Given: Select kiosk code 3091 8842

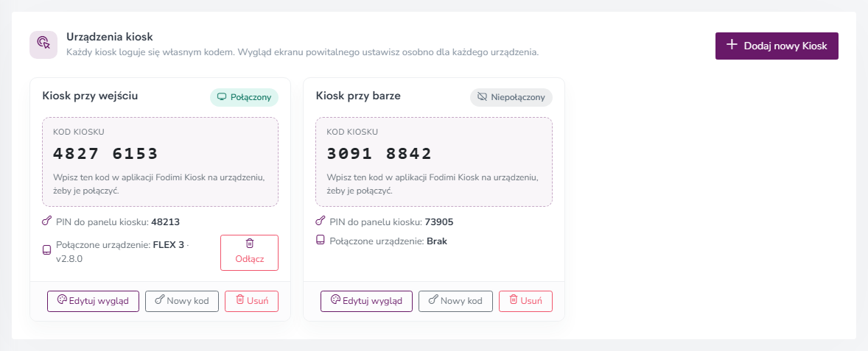Looking at the screenshot, I should (379, 154).
